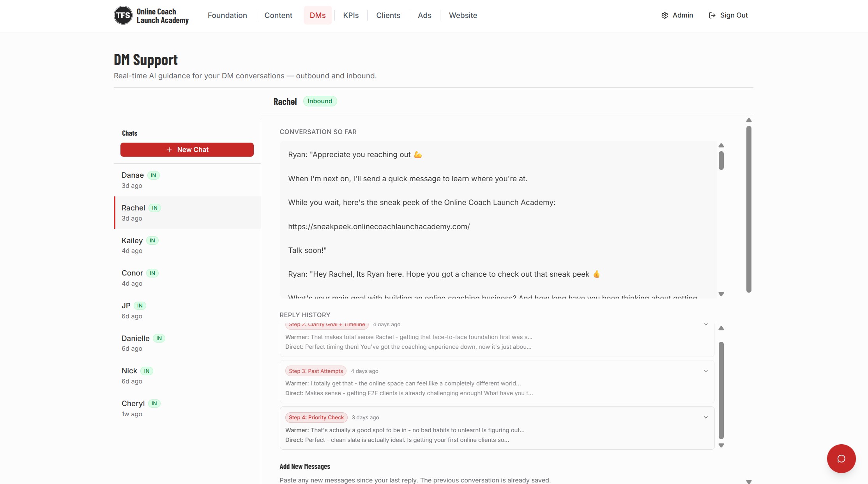Screen dimensions: 868x484
Task: Click the IN badge beside Cheryl
Action: (154, 403)
